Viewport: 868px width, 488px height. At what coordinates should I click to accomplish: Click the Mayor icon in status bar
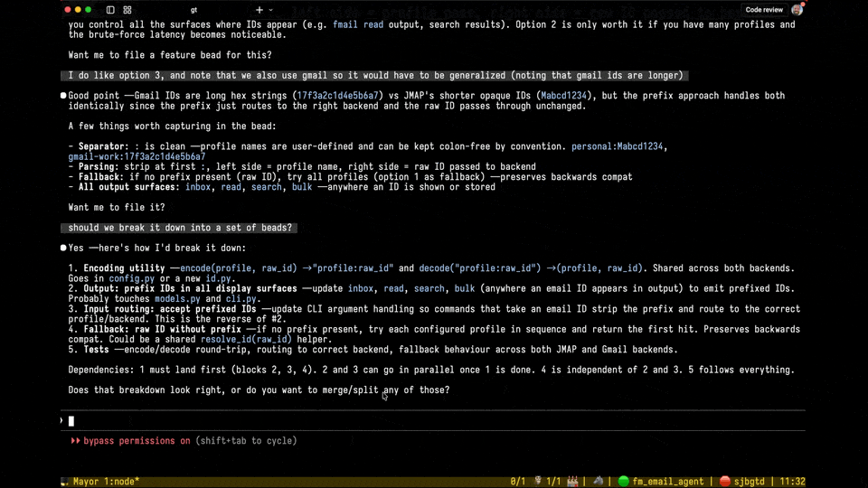pos(65,482)
